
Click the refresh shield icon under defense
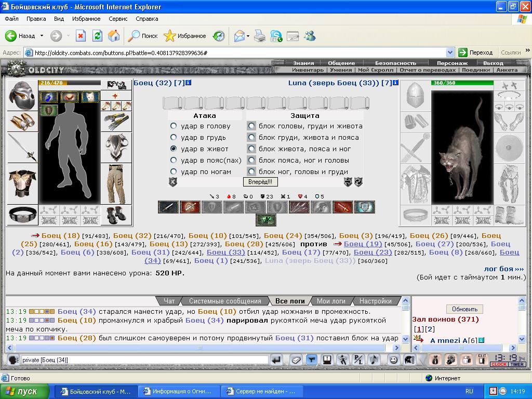[358, 182]
